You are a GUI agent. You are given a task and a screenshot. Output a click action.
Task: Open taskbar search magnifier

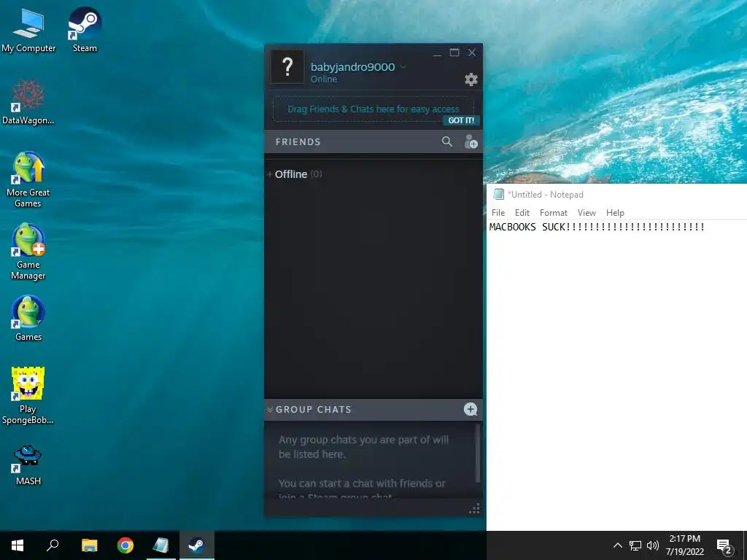pyautogui.click(x=53, y=545)
